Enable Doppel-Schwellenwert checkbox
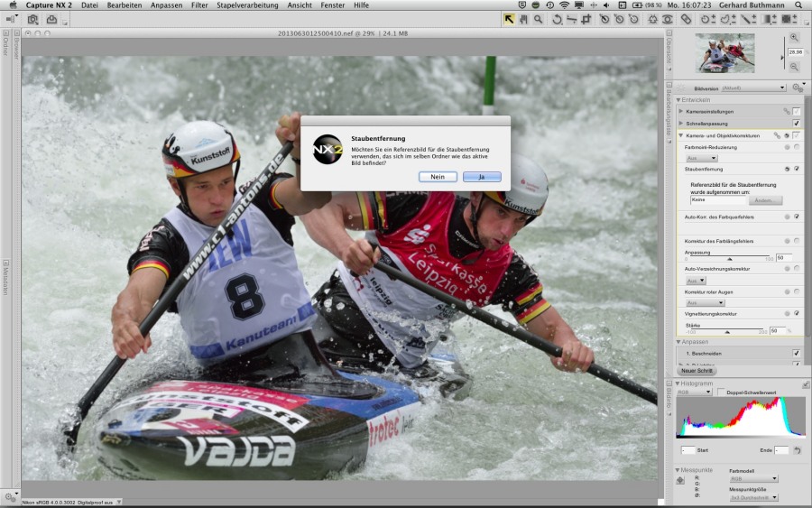 pos(722,393)
